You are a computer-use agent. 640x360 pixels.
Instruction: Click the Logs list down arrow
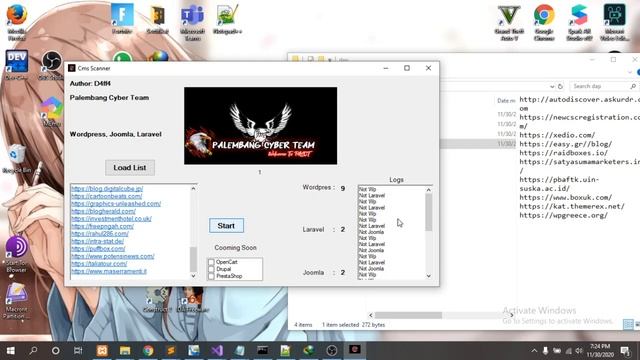pyautogui.click(x=429, y=276)
